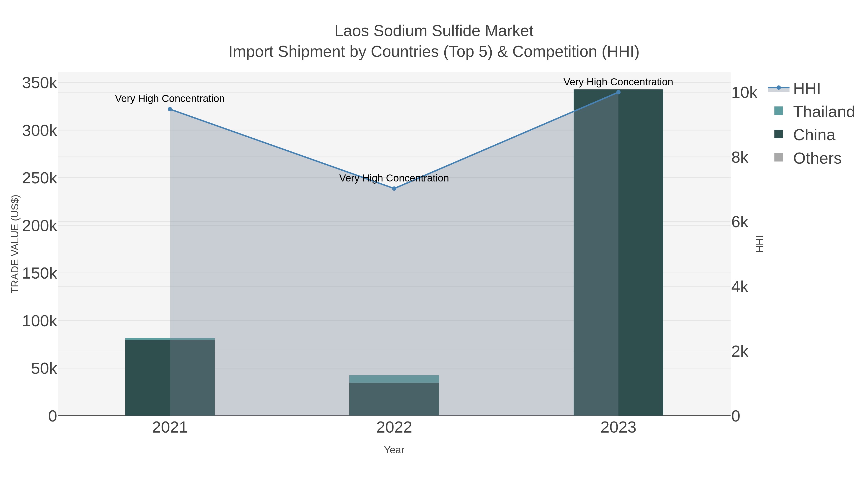868x488 pixels.
Task: Toggle the China legend entry
Action: click(805, 135)
